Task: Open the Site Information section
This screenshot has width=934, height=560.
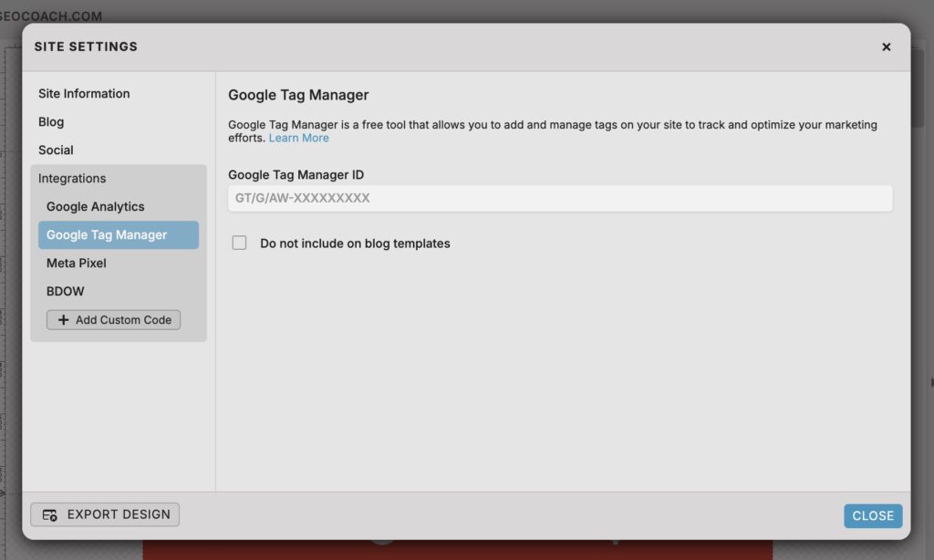Action: [84, 94]
